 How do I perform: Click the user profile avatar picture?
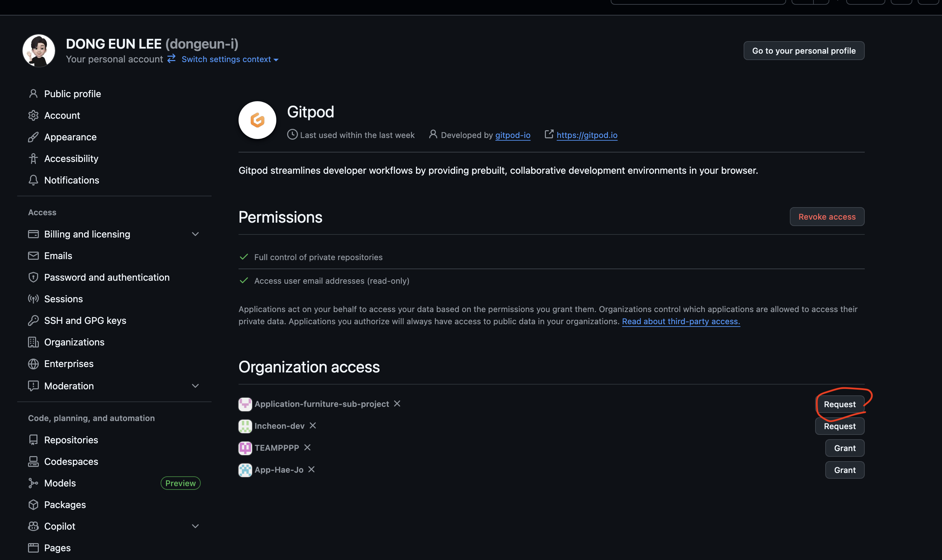[38, 51]
